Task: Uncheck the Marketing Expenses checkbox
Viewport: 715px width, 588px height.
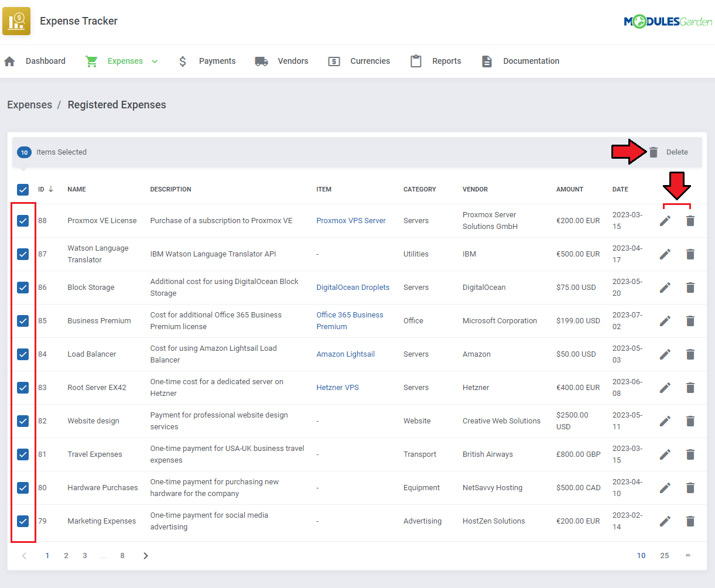Action: tap(23, 521)
